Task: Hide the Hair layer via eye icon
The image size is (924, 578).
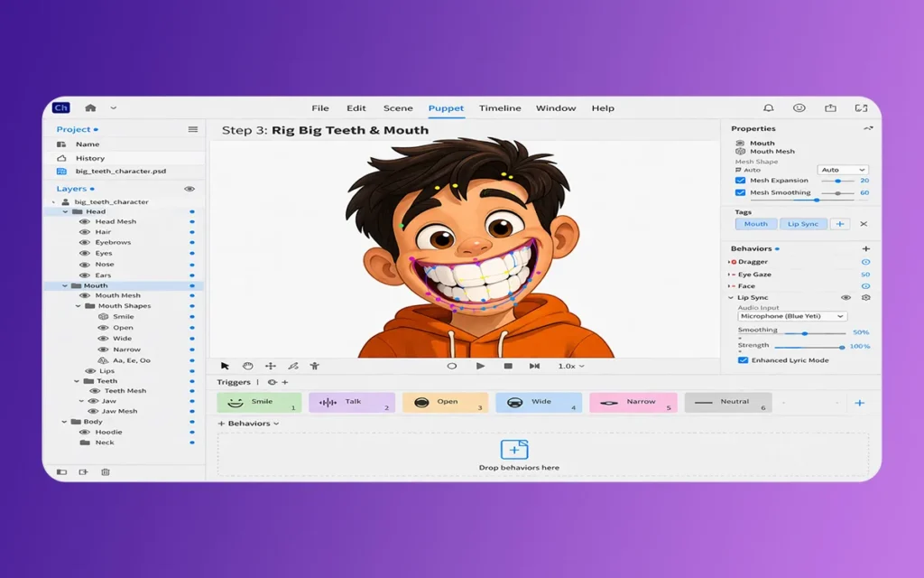Action: (x=84, y=232)
